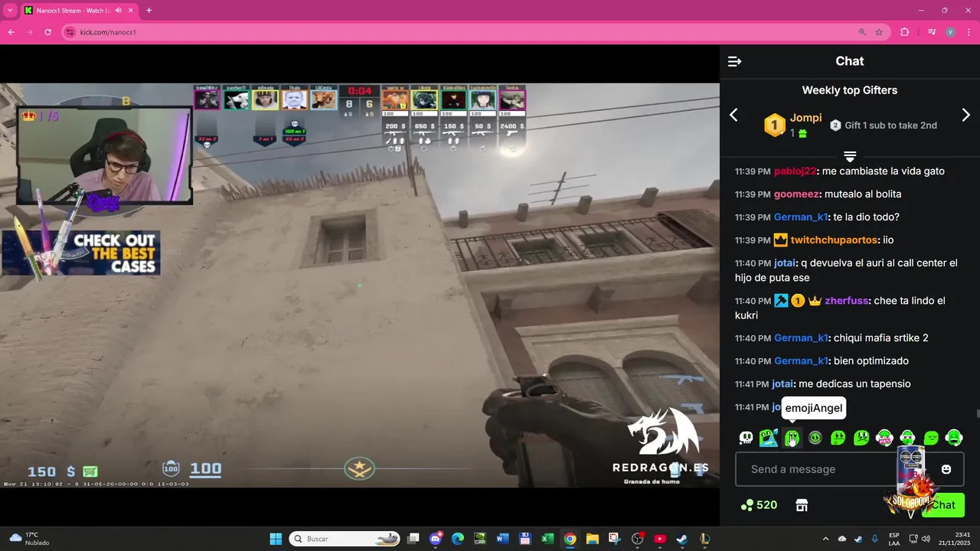980x551 pixels.
Task: Click the skull emote in quick emotes
Action: click(x=746, y=438)
